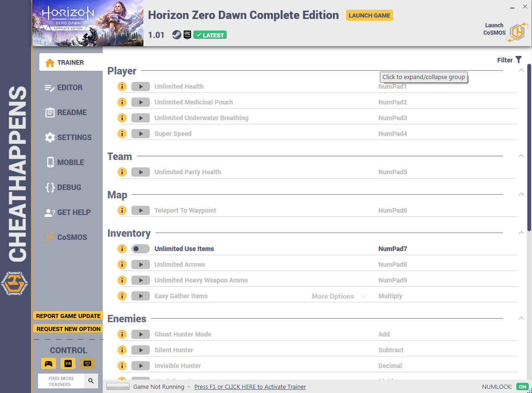The width and height of the screenshot is (532, 393).
Task: Show info icon for Super Speed
Action: [122, 134]
